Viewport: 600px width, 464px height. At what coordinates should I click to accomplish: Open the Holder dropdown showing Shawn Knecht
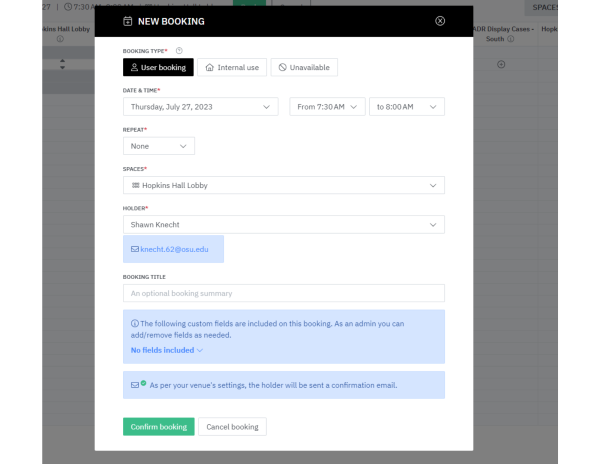pos(284,225)
